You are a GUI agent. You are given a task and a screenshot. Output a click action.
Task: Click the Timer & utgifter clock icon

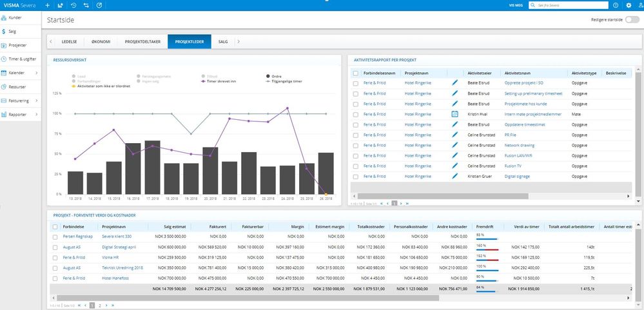click(x=4, y=59)
